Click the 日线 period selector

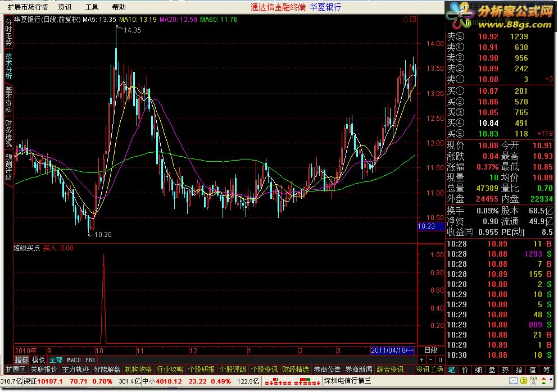click(x=431, y=350)
